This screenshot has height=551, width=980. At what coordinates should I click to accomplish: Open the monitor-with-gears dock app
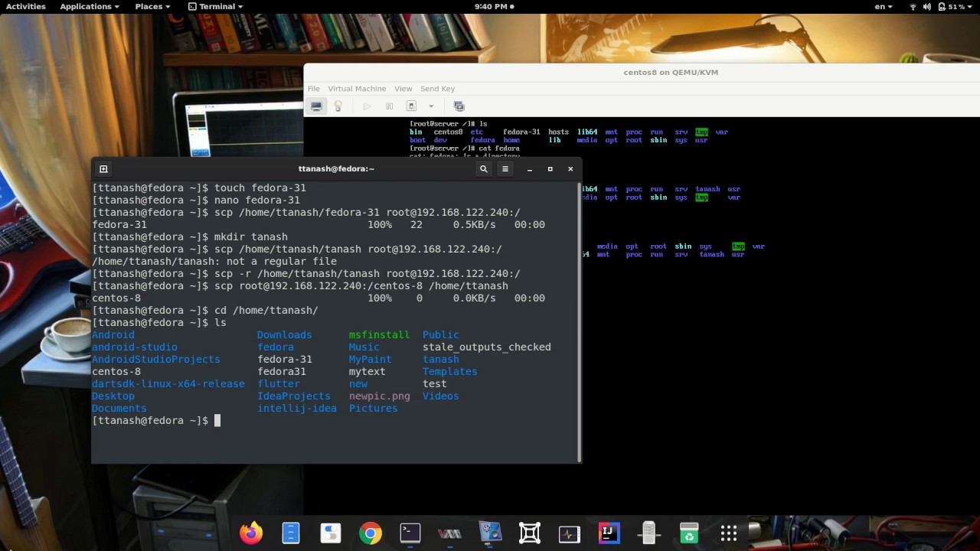click(490, 533)
